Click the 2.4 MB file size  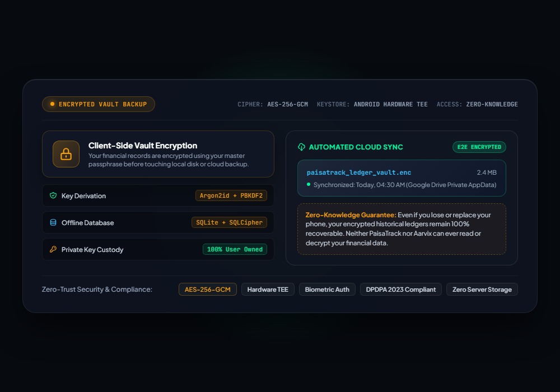tap(487, 172)
